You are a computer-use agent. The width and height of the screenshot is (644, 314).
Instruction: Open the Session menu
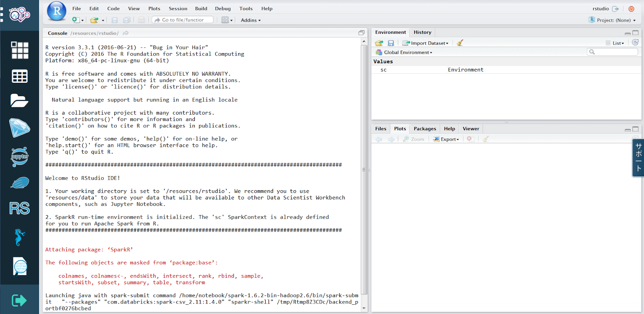point(178,8)
